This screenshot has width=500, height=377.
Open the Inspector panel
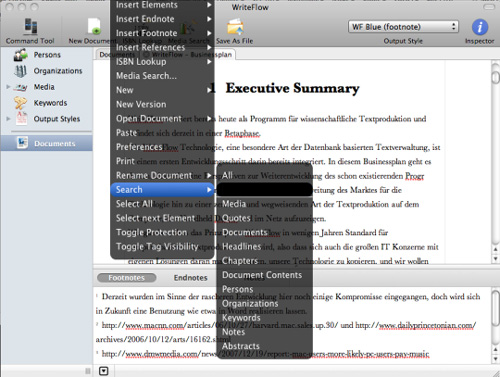point(480,27)
